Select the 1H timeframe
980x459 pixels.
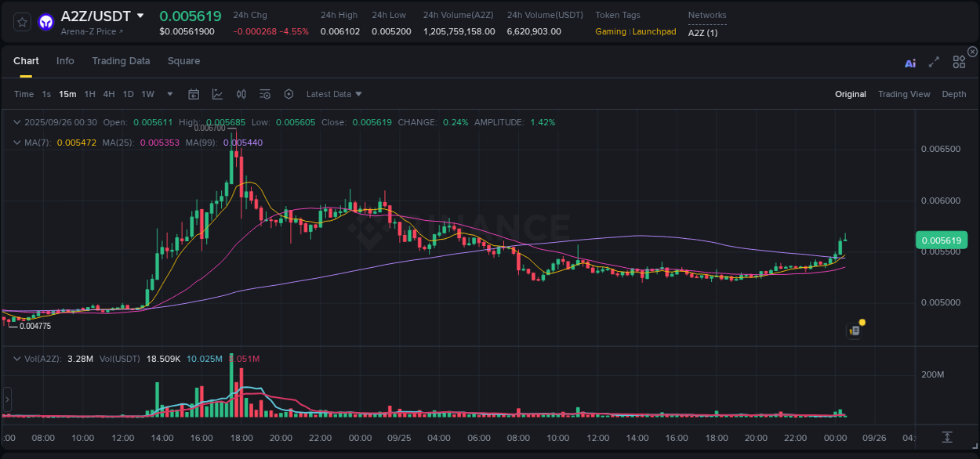point(89,93)
